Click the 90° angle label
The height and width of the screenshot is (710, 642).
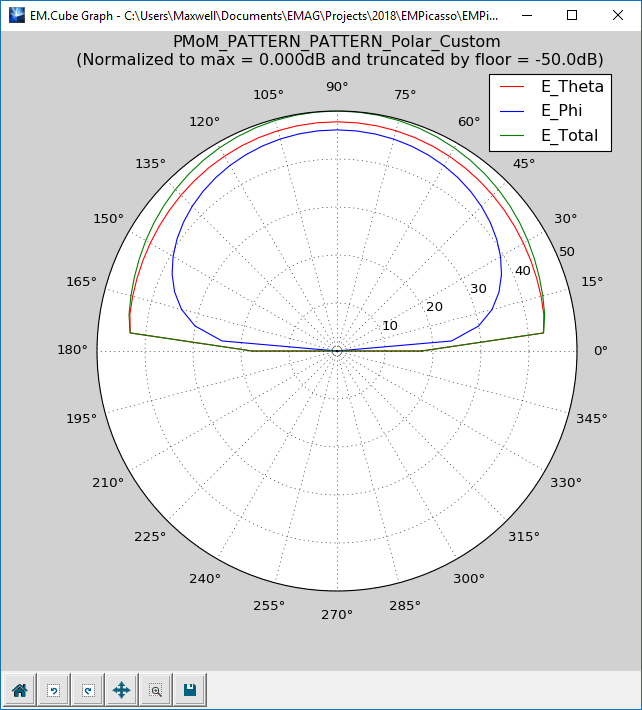coord(337,86)
